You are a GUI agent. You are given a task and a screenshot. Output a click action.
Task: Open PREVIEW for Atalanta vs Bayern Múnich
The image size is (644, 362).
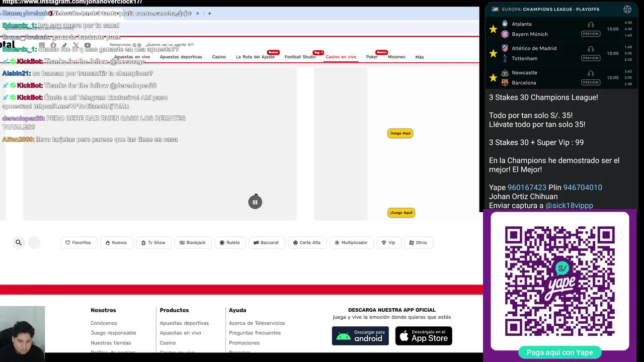pos(591,34)
